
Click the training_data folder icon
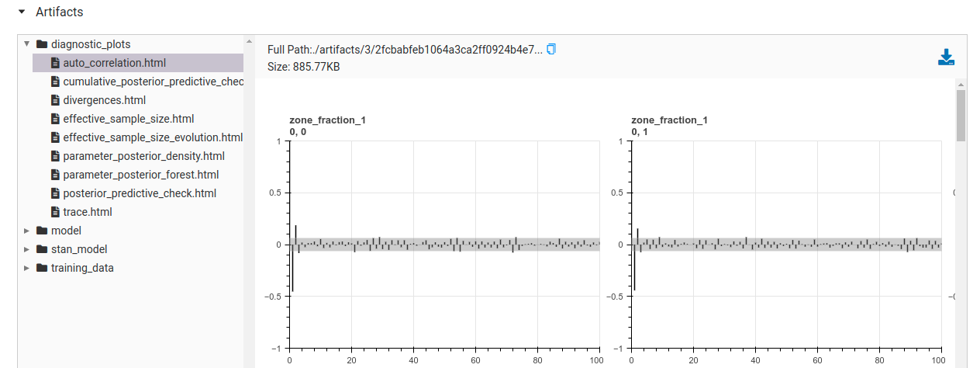pos(42,268)
